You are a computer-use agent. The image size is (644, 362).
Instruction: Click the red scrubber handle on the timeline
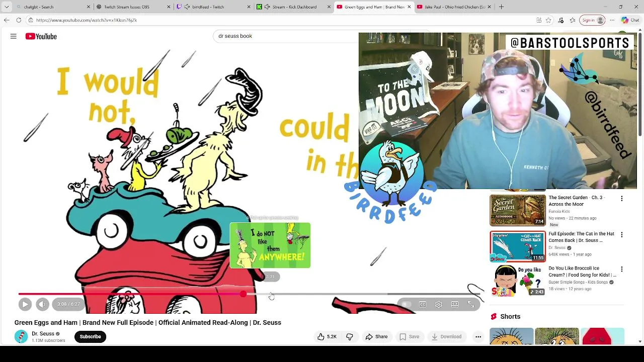tap(244, 294)
